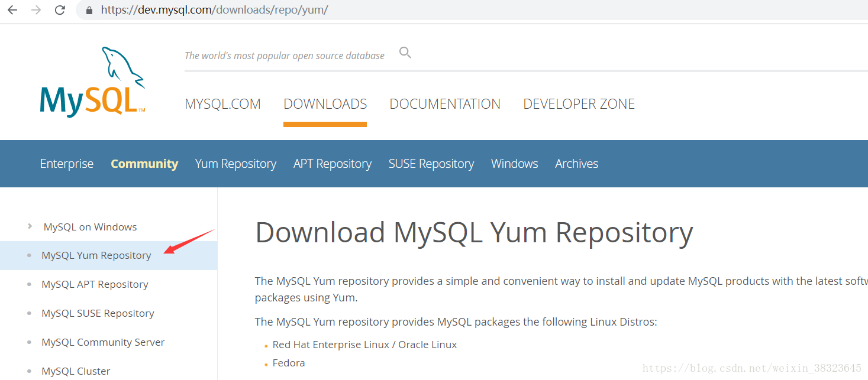Open MySQL Cluster sidebar link

click(76, 371)
